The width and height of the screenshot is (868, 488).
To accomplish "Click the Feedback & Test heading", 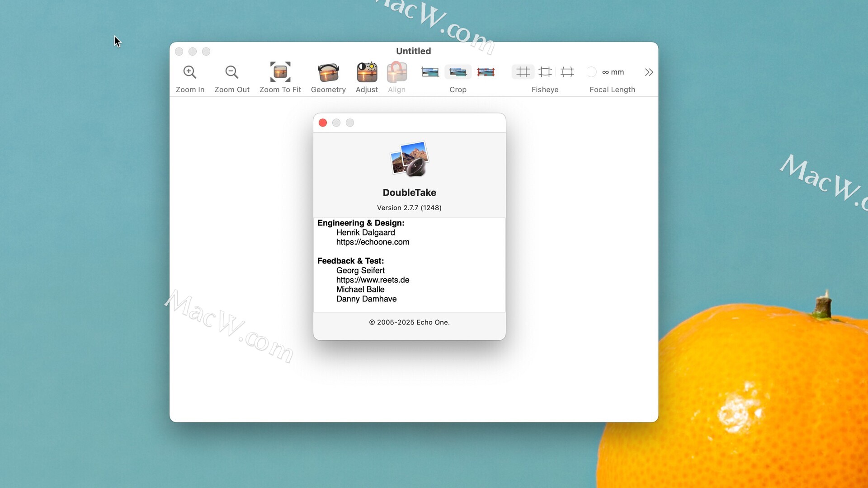I will (351, 261).
